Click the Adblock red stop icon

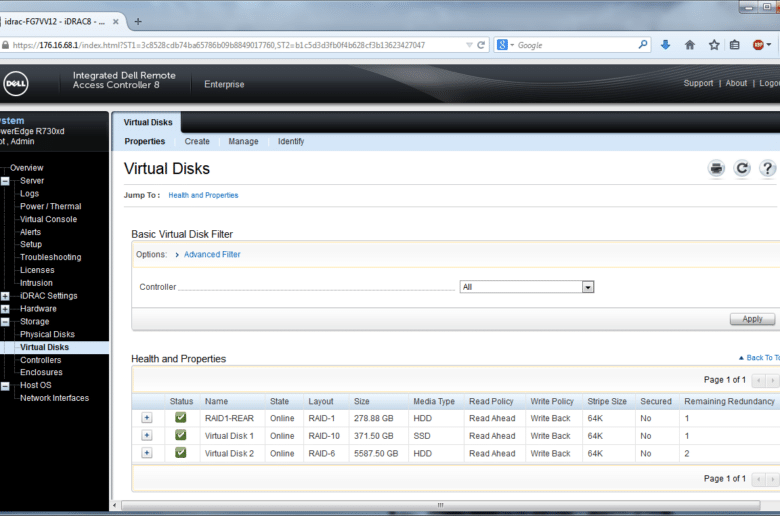pyautogui.click(x=758, y=45)
